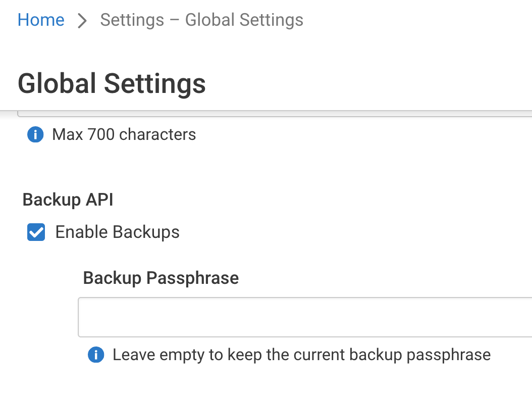The image size is (532, 396).
Task: Open the Home link
Action: point(40,20)
